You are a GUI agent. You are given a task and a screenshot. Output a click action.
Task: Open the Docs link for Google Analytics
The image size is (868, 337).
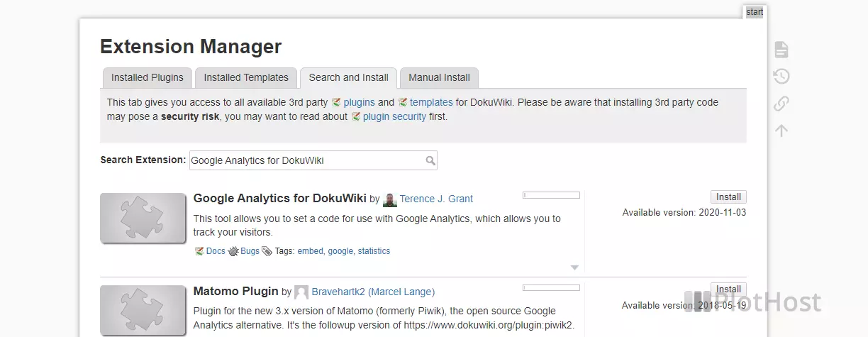click(216, 251)
